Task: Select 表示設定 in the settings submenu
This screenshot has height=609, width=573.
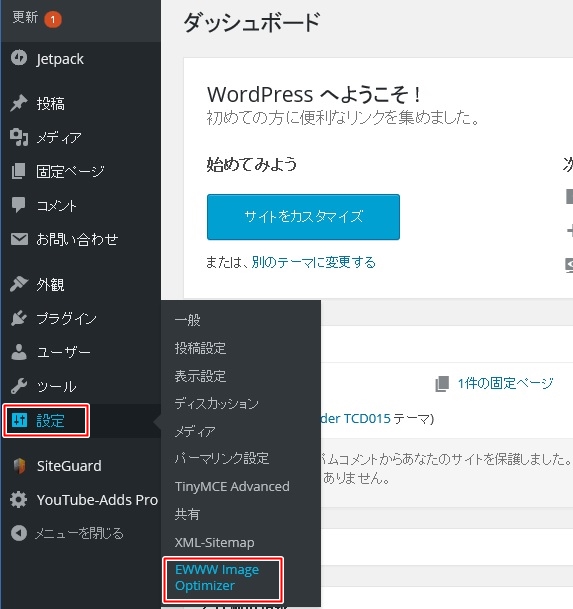Action: (x=200, y=376)
